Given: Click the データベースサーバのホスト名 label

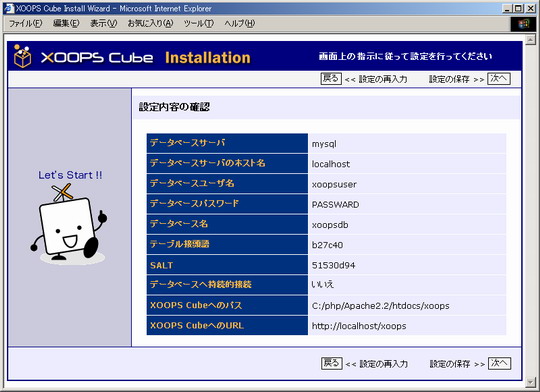Looking at the screenshot, I should coord(208,163).
